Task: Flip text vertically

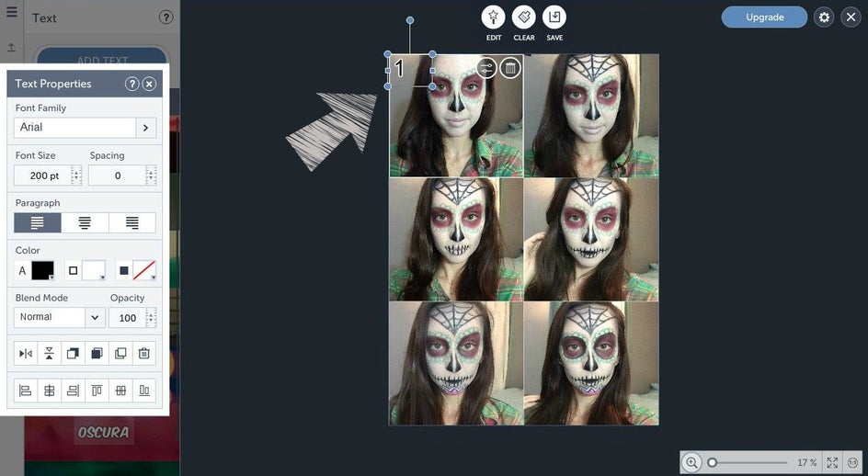Action: click(x=50, y=354)
